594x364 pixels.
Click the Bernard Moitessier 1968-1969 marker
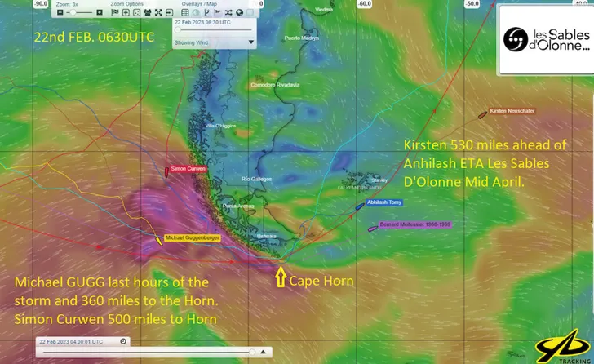click(414, 224)
